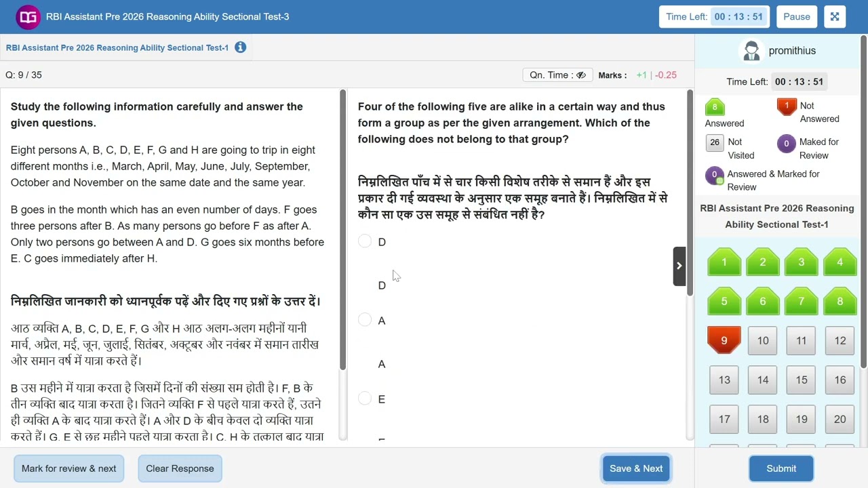Go to question 2

click(763, 262)
